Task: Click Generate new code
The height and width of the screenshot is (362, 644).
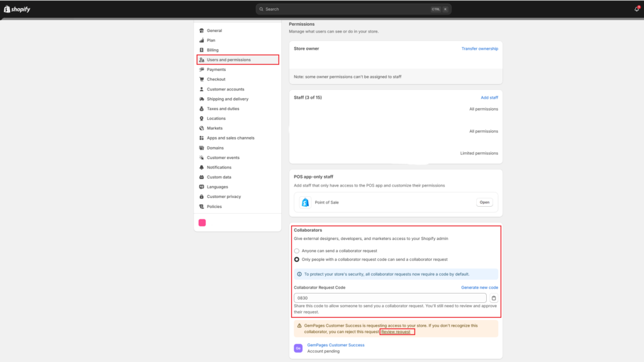Action: [480, 287]
